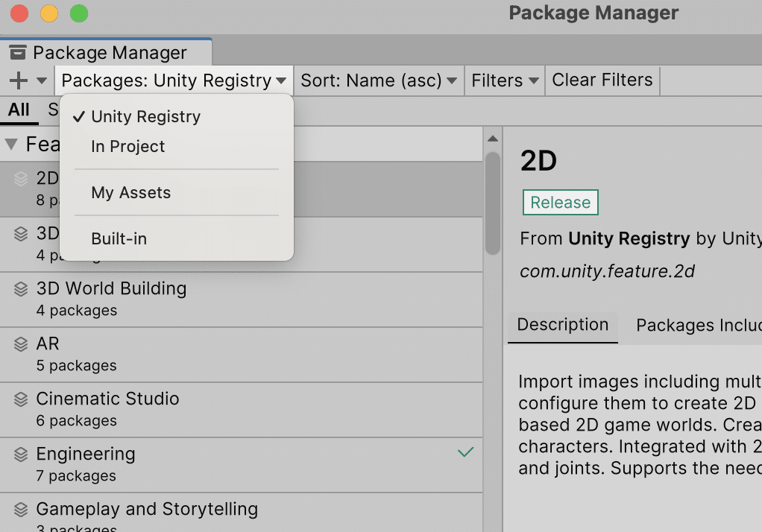Image resolution: width=762 pixels, height=532 pixels.
Task: Click the green macOS maximize button
Action: (x=78, y=13)
